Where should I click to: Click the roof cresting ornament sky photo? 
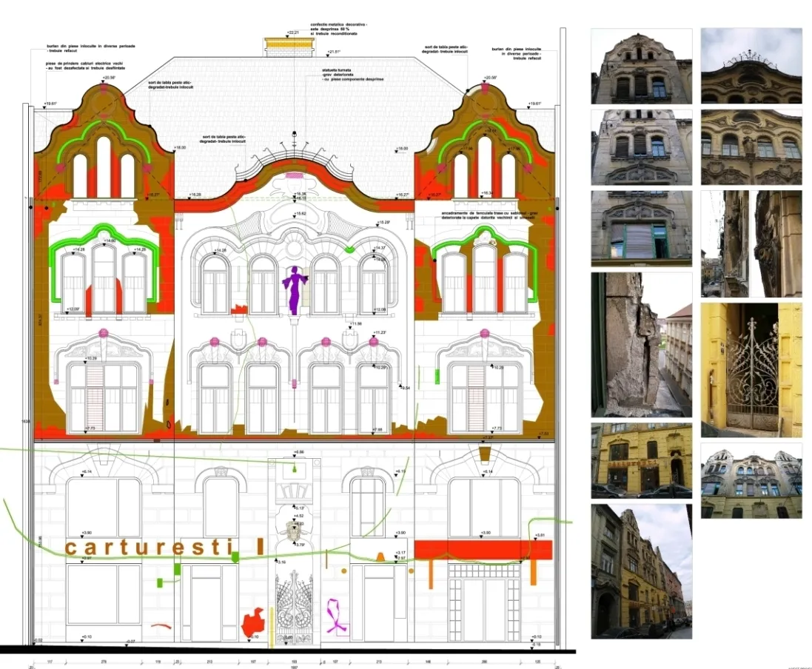tap(751, 66)
